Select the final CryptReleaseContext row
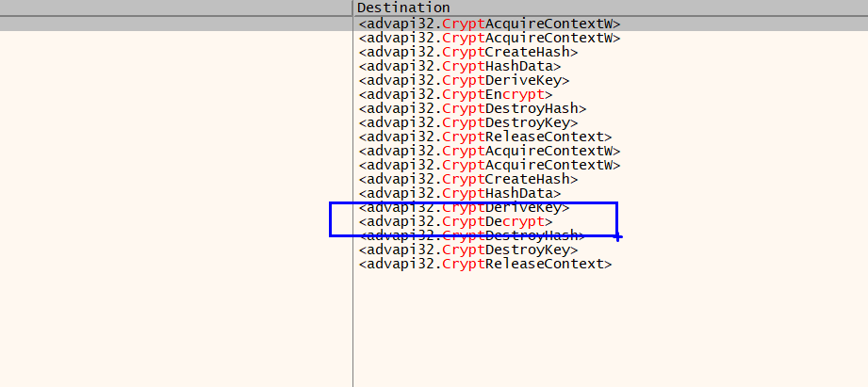868x387 pixels. 484,265
